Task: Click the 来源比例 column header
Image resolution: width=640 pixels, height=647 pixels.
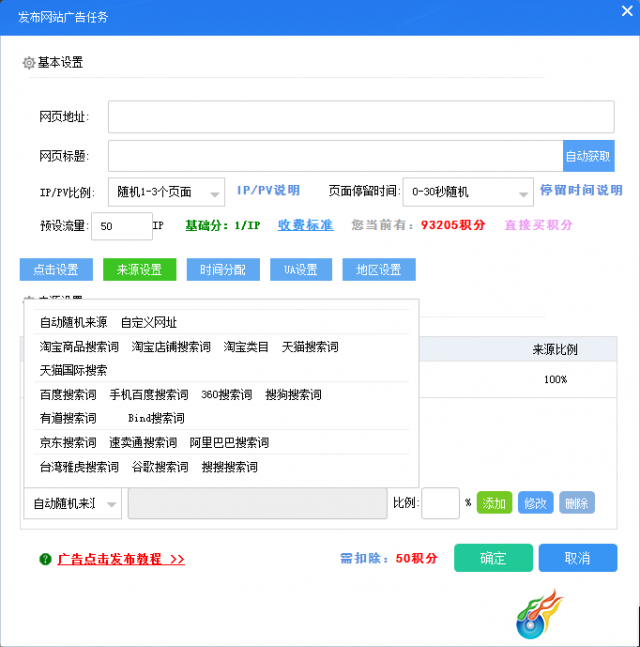Action: coord(555,349)
